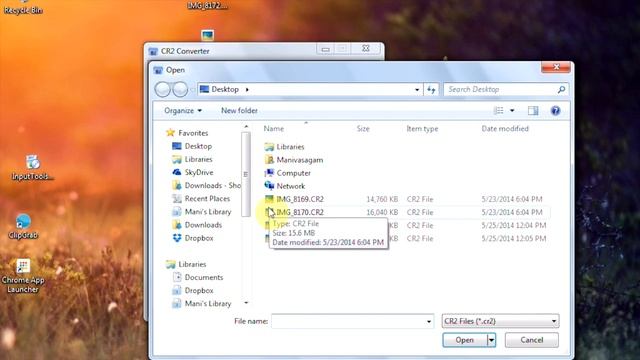Image resolution: width=640 pixels, height=360 pixels.
Task: Close the Open dialog with X
Action: pos(556,67)
